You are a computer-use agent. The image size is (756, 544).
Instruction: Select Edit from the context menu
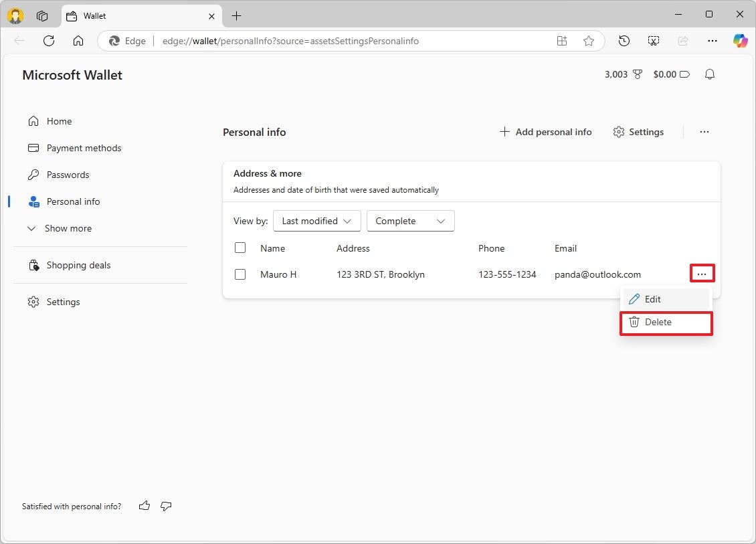[652, 299]
